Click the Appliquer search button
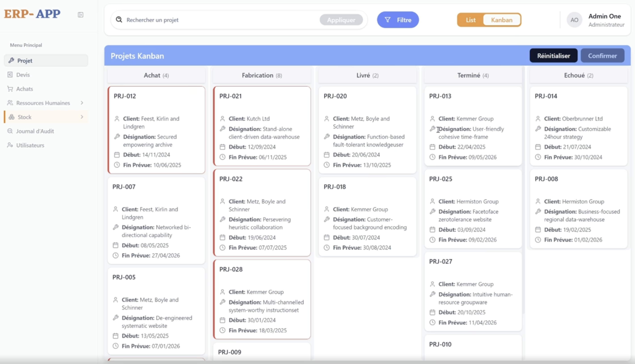Screen dimensions: 635x364 pyautogui.click(x=341, y=20)
